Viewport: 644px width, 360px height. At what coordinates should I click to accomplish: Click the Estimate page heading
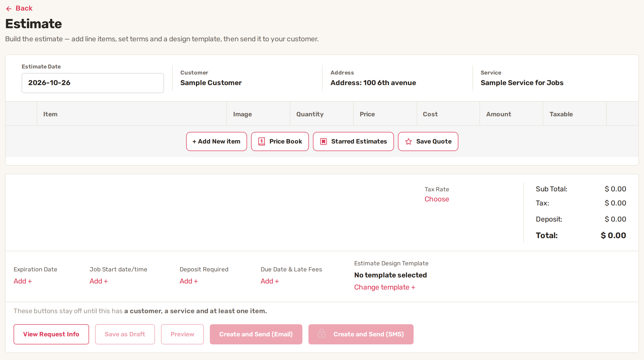(34, 24)
